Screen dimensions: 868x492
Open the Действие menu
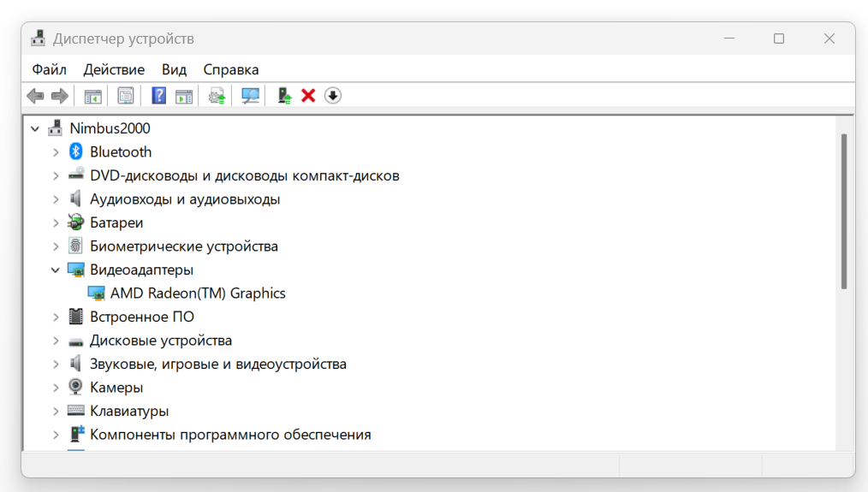[x=114, y=69]
